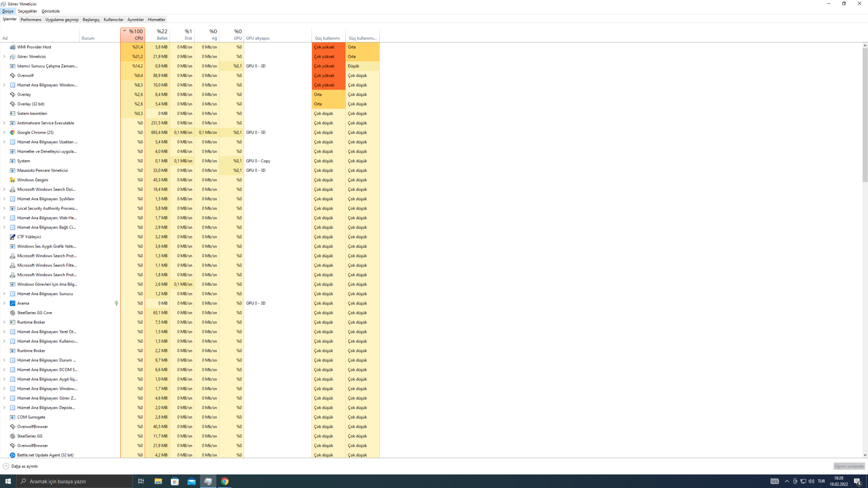868x488 pixels.
Task: Expand the Antimalware Service Executable row
Action: (x=5, y=123)
